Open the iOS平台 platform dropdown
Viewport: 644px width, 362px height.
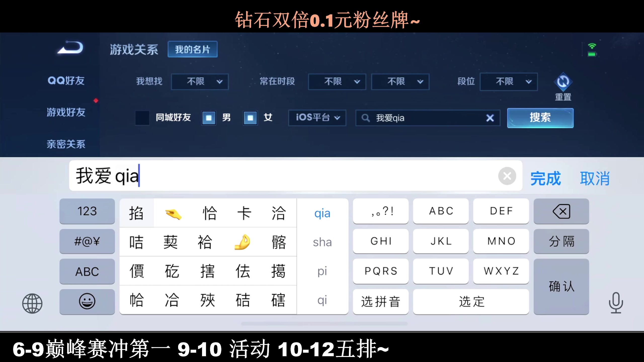pos(317,118)
